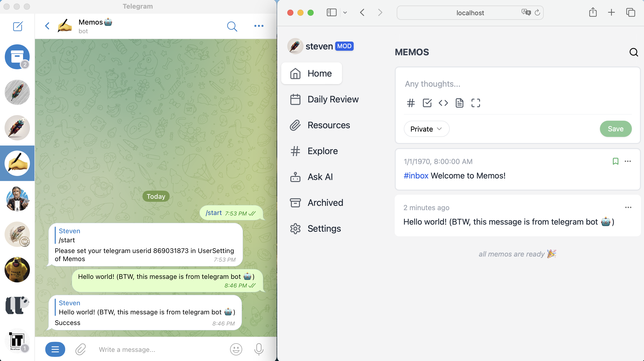Search within the Memos bot chat
644x361 pixels.
(232, 26)
